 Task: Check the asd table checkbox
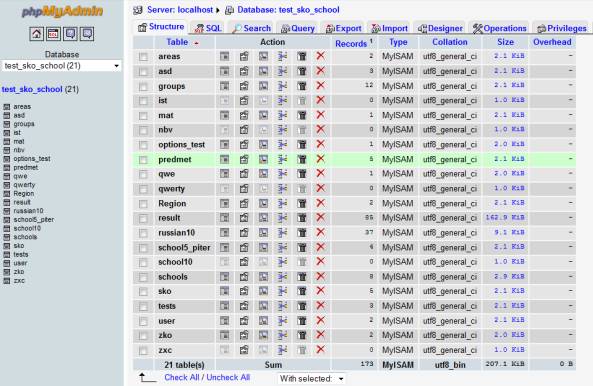pos(143,72)
